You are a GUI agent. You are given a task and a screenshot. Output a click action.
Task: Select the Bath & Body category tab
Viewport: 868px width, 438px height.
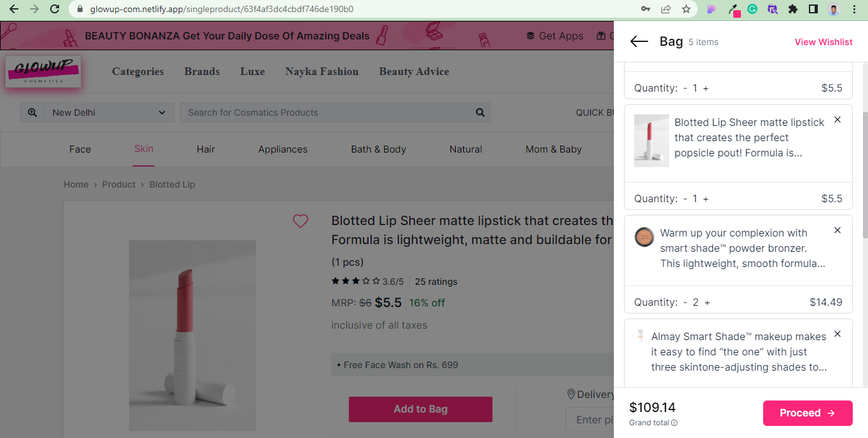point(378,149)
